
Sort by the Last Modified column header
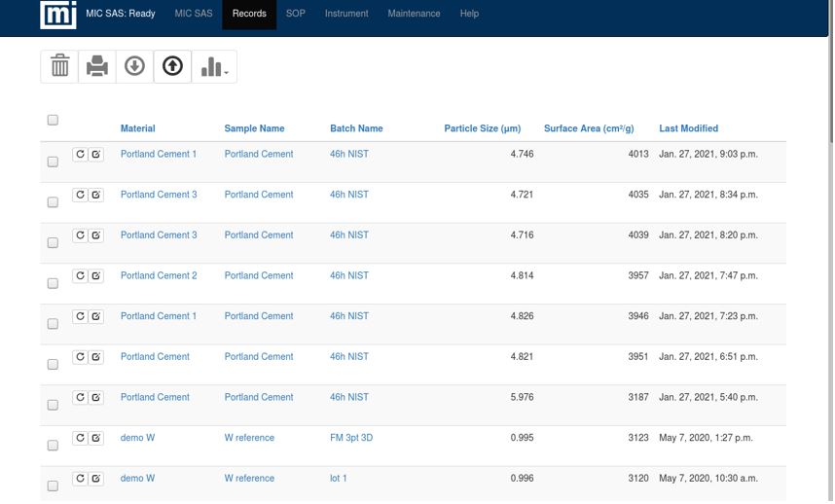[x=688, y=128]
